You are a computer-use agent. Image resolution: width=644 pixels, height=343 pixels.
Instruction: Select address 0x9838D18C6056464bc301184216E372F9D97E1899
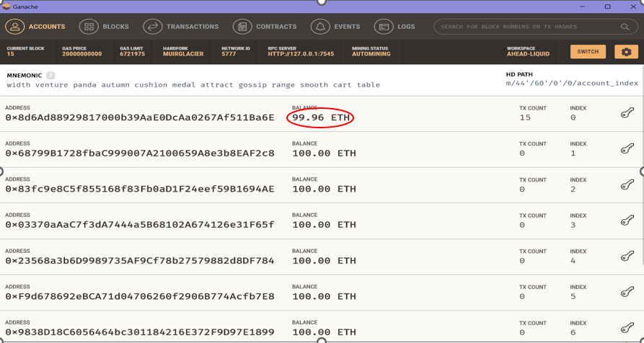tap(140, 332)
